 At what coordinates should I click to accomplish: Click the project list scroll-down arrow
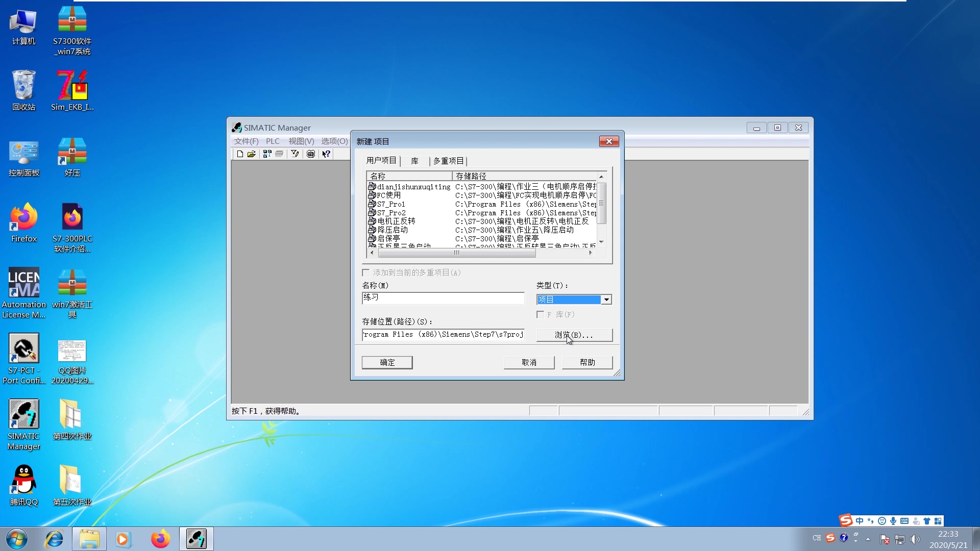tap(601, 242)
